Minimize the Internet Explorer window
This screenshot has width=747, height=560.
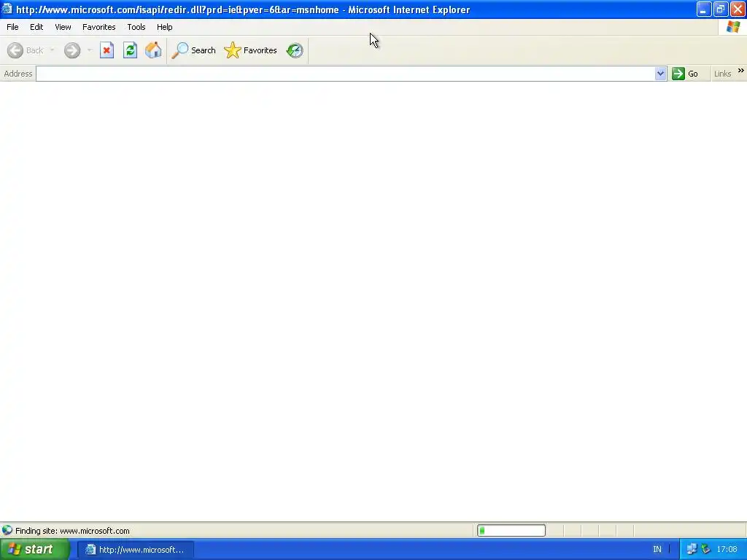[x=704, y=9]
